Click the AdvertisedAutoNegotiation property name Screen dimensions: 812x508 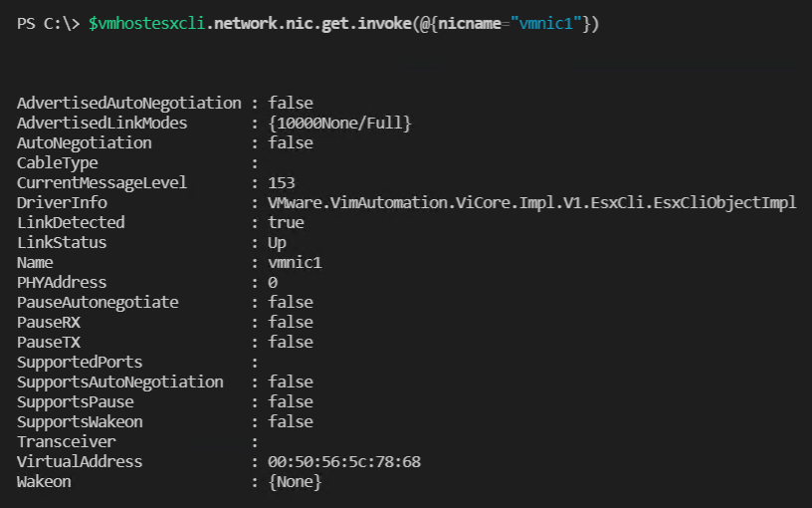[128, 103]
